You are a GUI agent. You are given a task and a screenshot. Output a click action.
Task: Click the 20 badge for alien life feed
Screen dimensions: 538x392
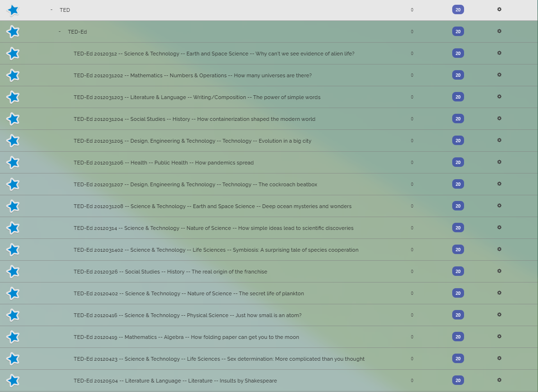[458, 53]
